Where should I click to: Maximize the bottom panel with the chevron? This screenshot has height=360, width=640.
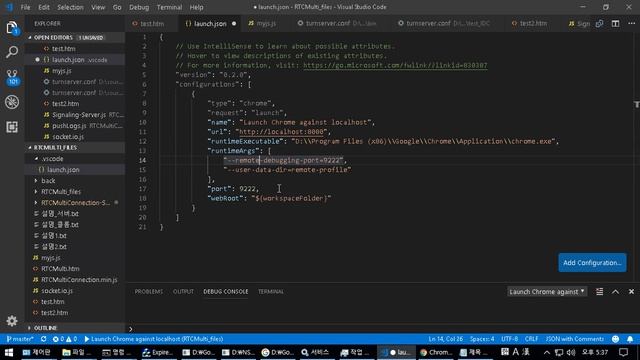tap(615, 291)
